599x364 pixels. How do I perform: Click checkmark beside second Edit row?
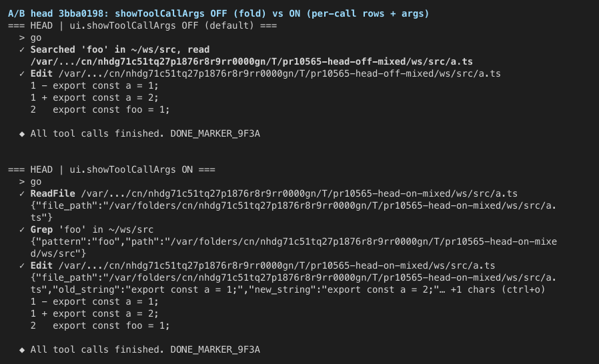(22, 265)
